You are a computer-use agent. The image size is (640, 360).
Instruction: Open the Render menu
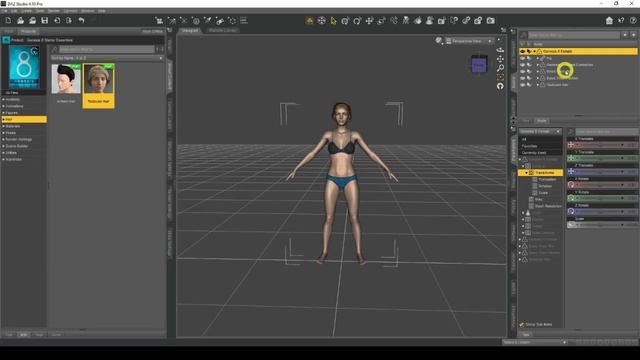[53, 11]
